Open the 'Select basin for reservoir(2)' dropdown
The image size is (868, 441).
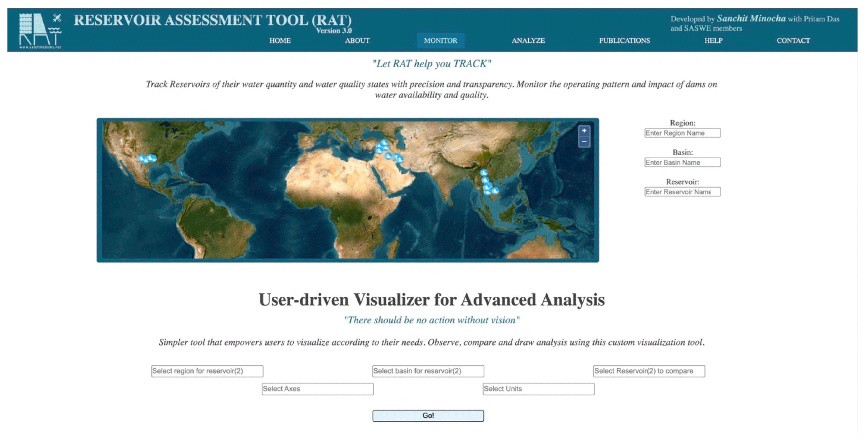[x=428, y=371]
